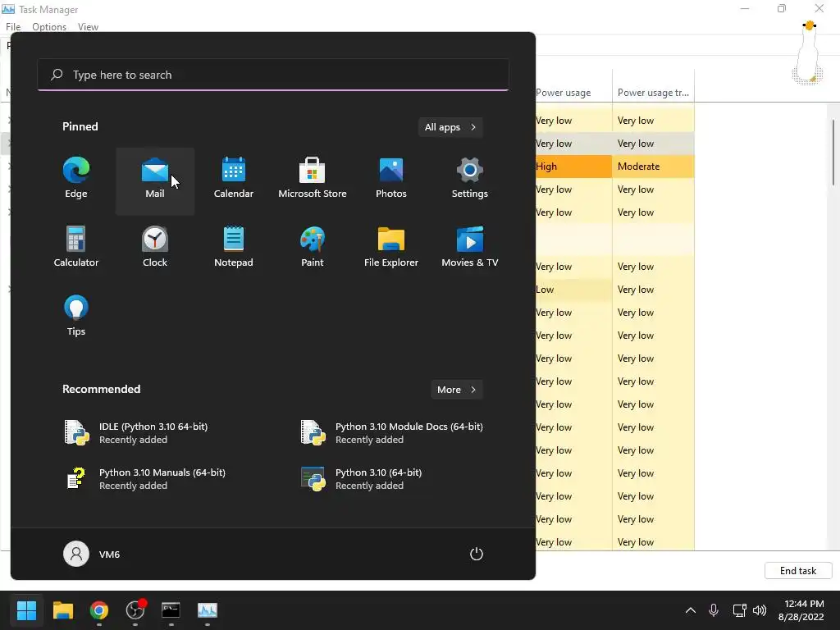Click the Start menu search box

(x=273, y=75)
